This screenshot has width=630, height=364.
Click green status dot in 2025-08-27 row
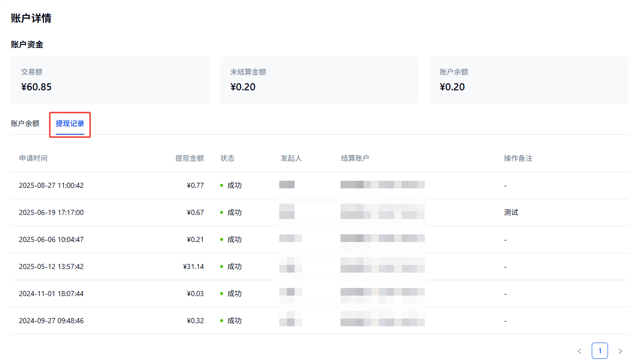click(x=222, y=185)
